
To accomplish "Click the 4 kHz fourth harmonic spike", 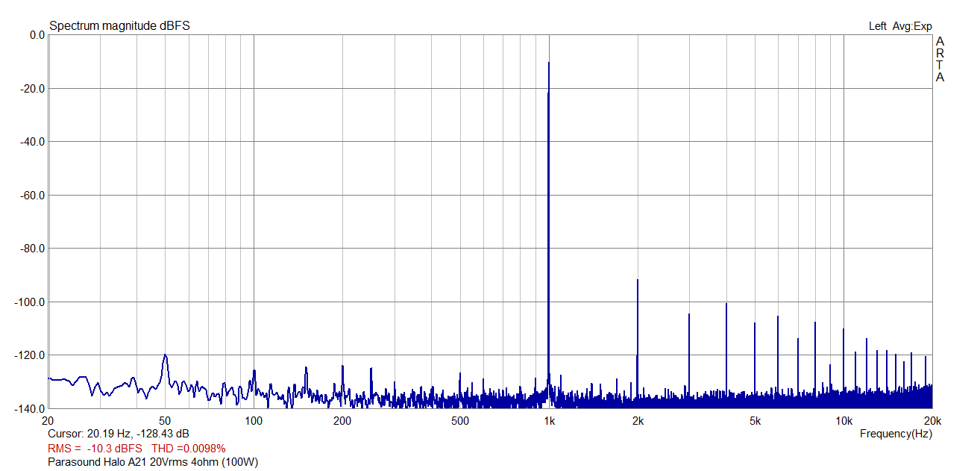I will pos(726,351).
